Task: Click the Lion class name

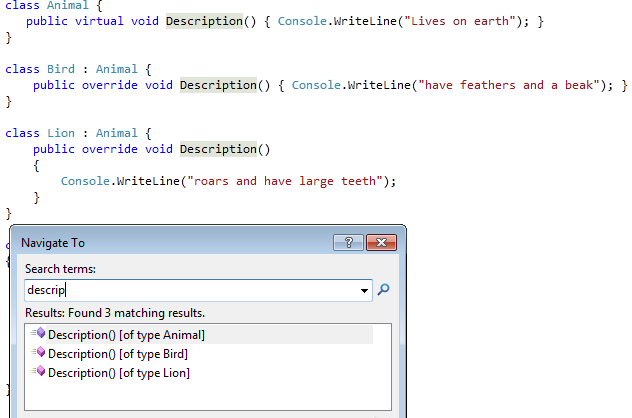Action: point(61,133)
